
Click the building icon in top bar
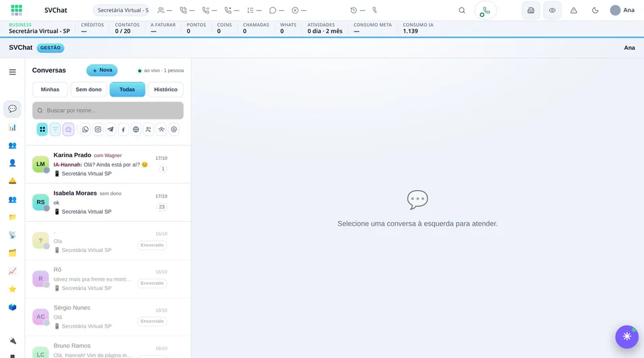(x=531, y=10)
